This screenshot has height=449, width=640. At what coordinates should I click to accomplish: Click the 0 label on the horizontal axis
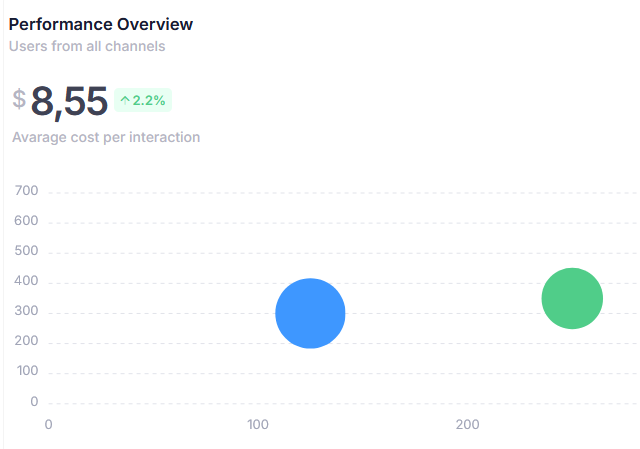48,425
